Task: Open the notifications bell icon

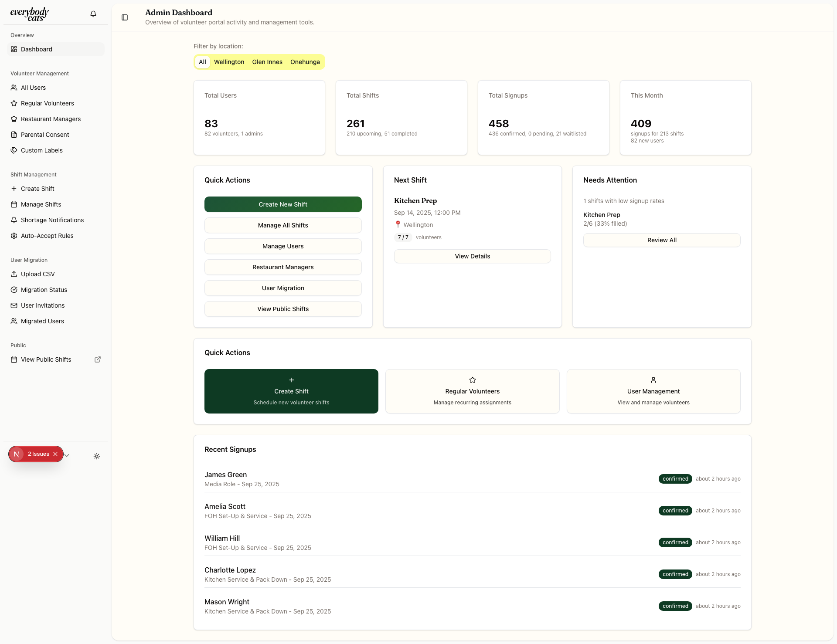Action: (93, 14)
